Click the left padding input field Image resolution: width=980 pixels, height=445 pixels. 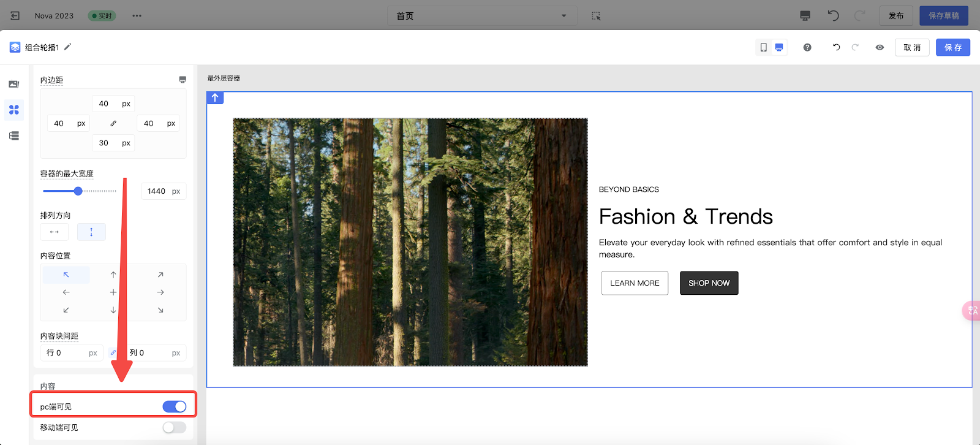point(69,123)
